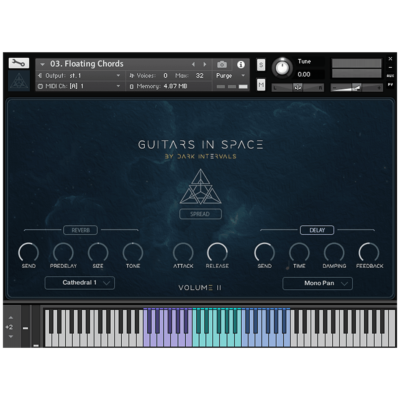Open the wrench instrument edit icon
The width and height of the screenshot is (400, 400).
pyautogui.click(x=19, y=63)
